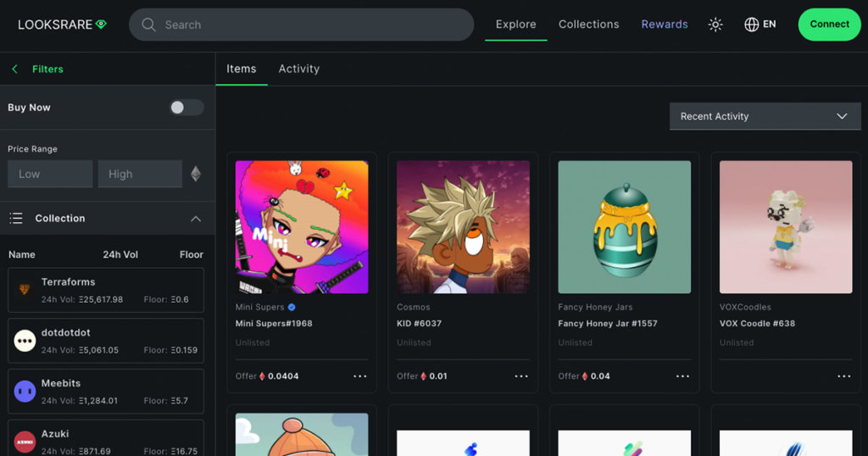The width and height of the screenshot is (868, 456).
Task: Click the Search input field
Action: 302,25
